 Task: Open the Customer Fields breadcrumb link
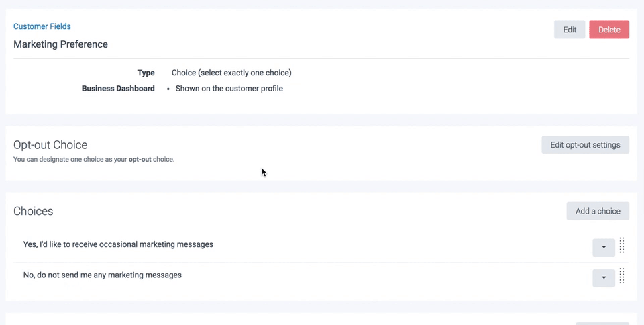(x=42, y=26)
